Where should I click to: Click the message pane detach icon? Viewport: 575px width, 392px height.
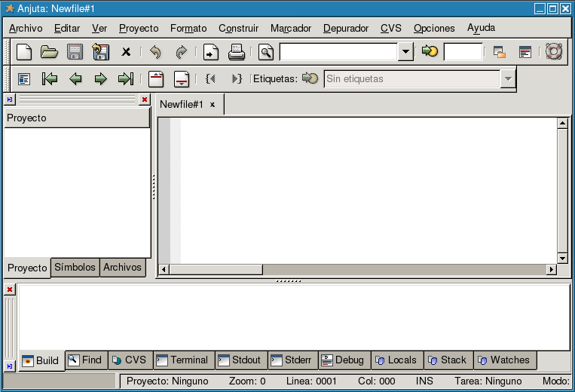click(10, 366)
